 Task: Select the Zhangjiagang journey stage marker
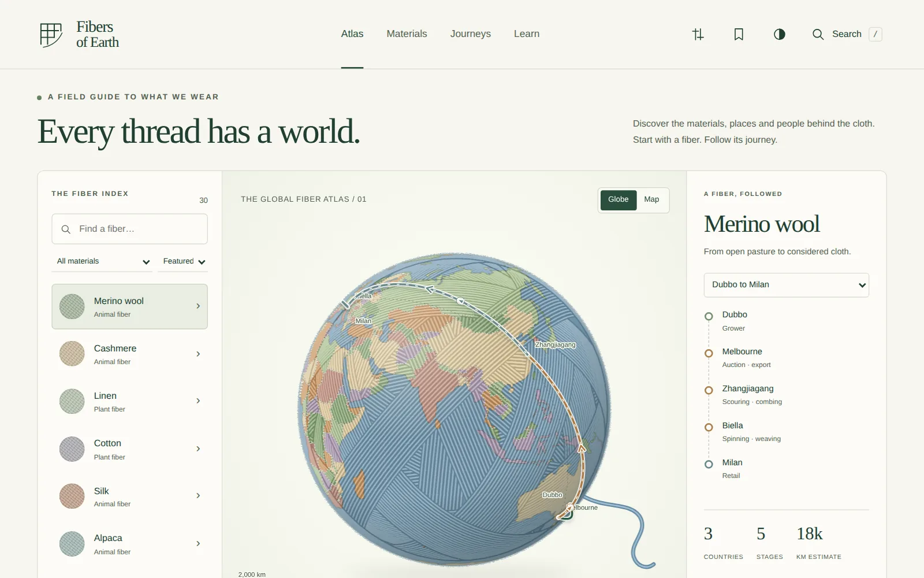(709, 390)
